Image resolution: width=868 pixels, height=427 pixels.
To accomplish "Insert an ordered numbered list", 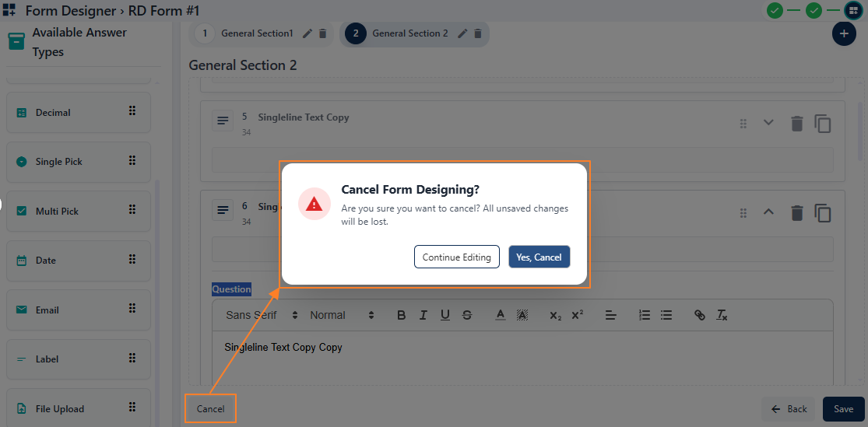I will point(645,315).
